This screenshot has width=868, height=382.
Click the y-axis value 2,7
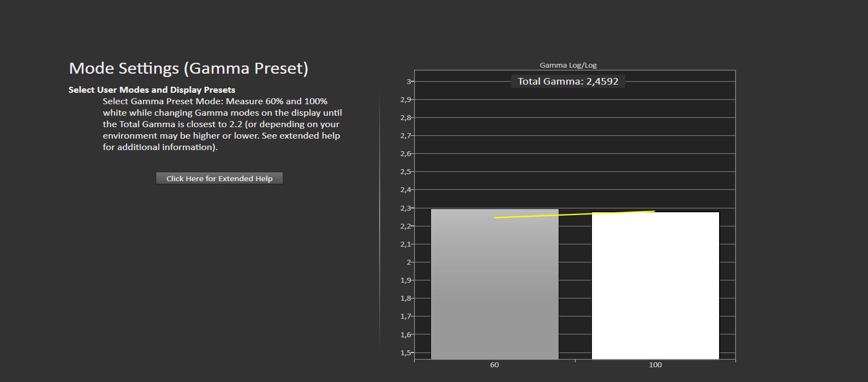(406, 135)
